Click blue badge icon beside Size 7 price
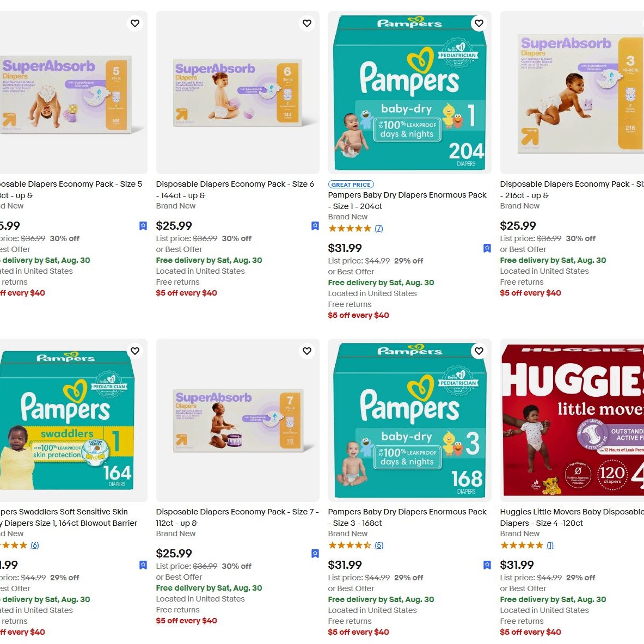The height and width of the screenshot is (644, 644). [x=315, y=554]
